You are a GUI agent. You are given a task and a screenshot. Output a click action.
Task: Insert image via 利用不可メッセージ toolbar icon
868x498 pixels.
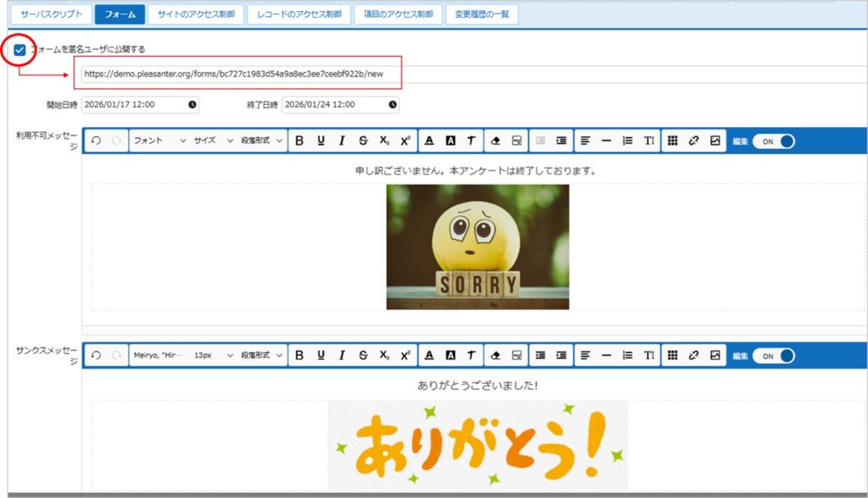[715, 141]
